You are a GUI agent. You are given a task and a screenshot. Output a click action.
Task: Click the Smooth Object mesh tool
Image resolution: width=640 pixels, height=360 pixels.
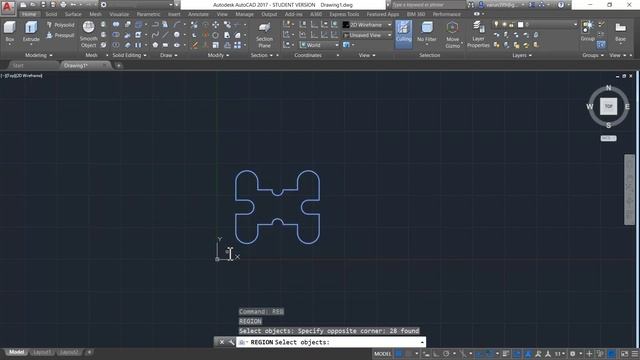click(89, 35)
